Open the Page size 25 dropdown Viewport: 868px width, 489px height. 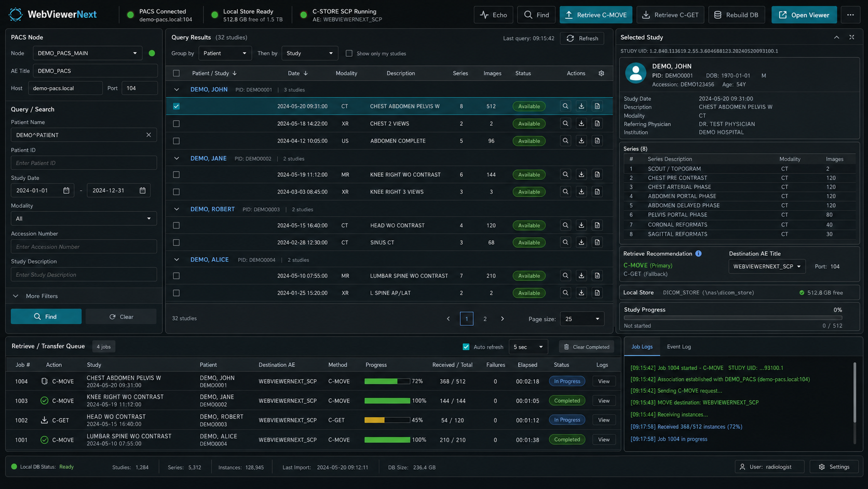(582, 319)
